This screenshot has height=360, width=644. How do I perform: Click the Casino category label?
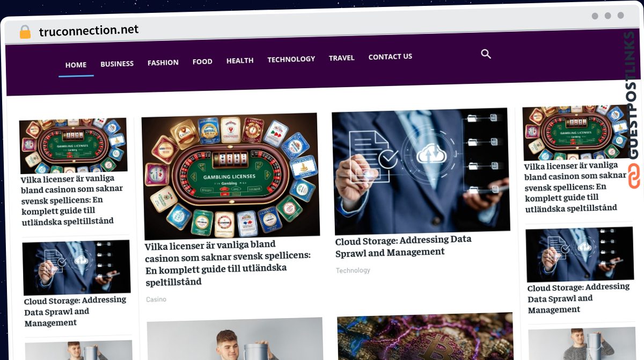coord(156,299)
